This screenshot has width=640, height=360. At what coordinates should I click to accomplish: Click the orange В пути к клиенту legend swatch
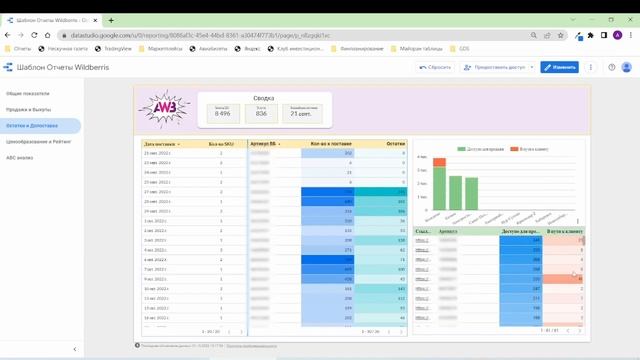tap(514, 149)
